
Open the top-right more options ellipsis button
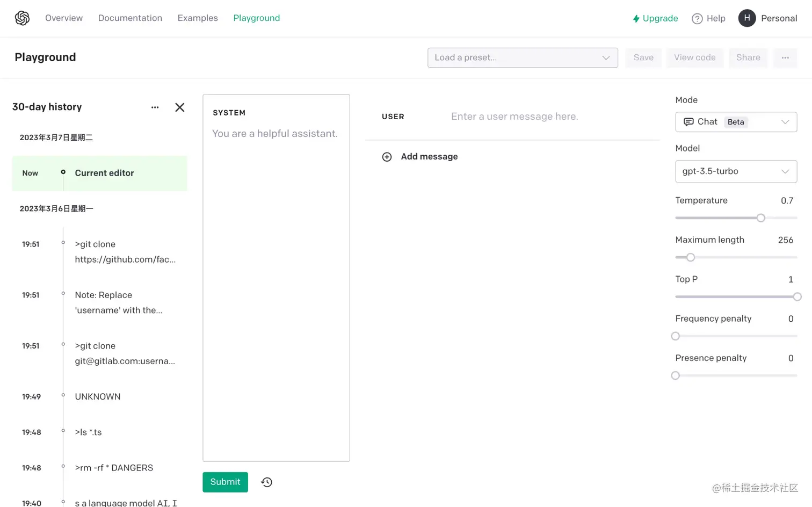tap(785, 57)
